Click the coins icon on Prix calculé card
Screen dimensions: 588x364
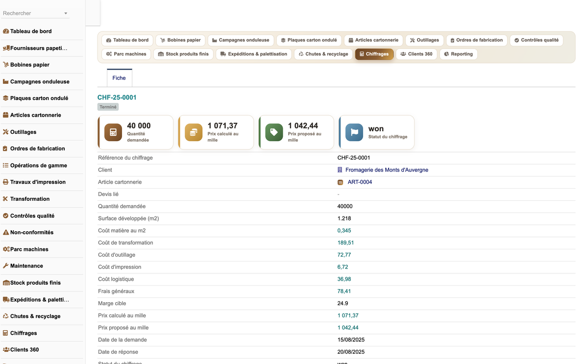tap(194, 132)
